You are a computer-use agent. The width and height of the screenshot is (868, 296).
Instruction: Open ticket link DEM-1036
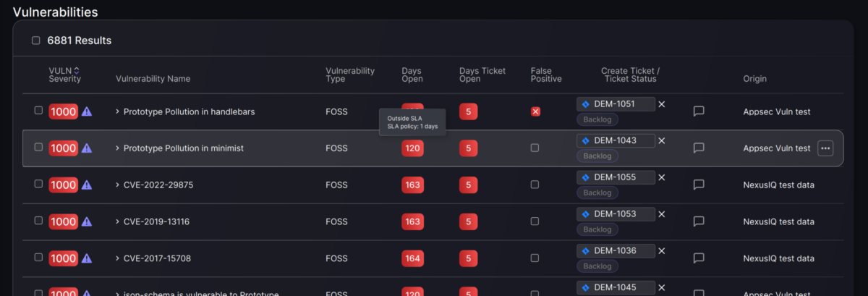tap(615, 251)
